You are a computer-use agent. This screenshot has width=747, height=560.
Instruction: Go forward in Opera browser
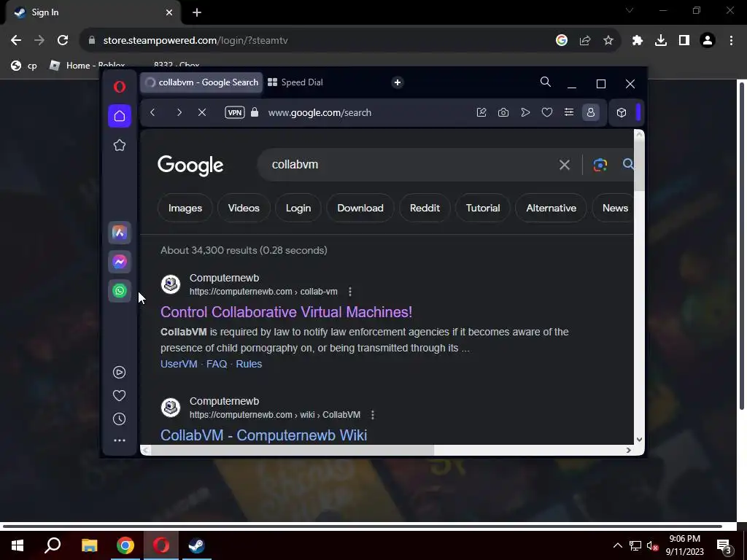point(179,112)
